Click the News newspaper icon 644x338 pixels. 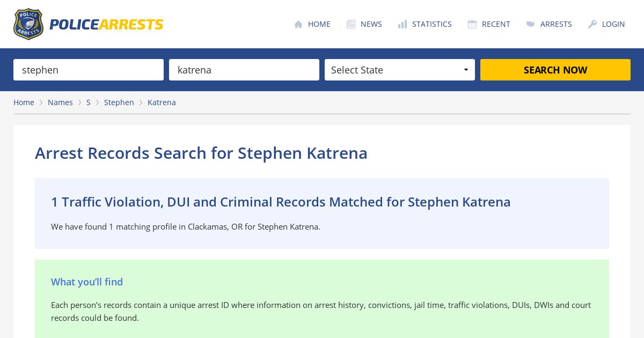click(351, 24)
